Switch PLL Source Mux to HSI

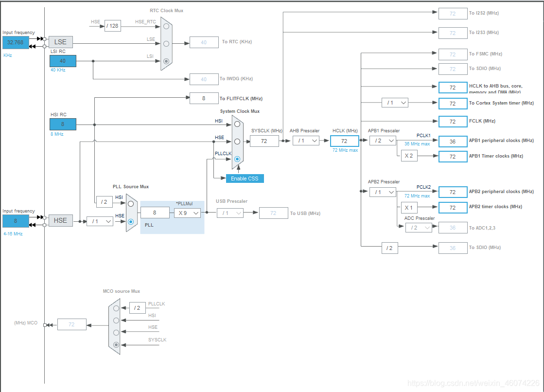coord(130,204)
